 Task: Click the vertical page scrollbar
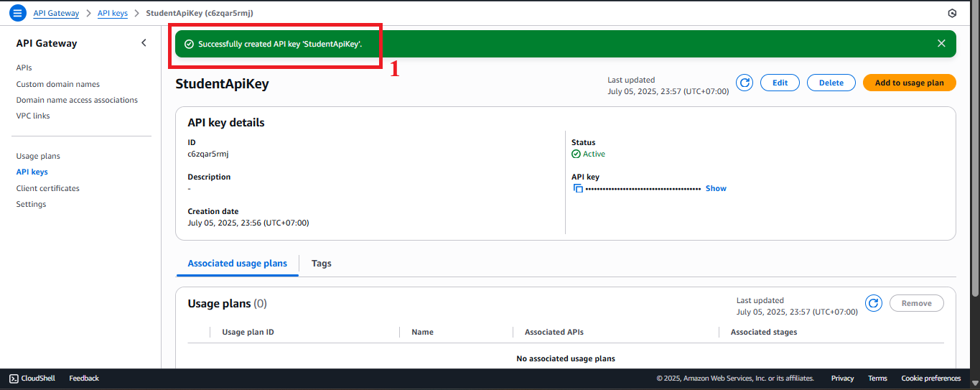click(975, 151)
